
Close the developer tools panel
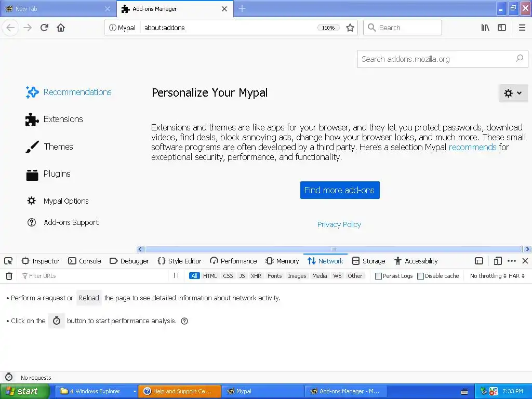525,261
